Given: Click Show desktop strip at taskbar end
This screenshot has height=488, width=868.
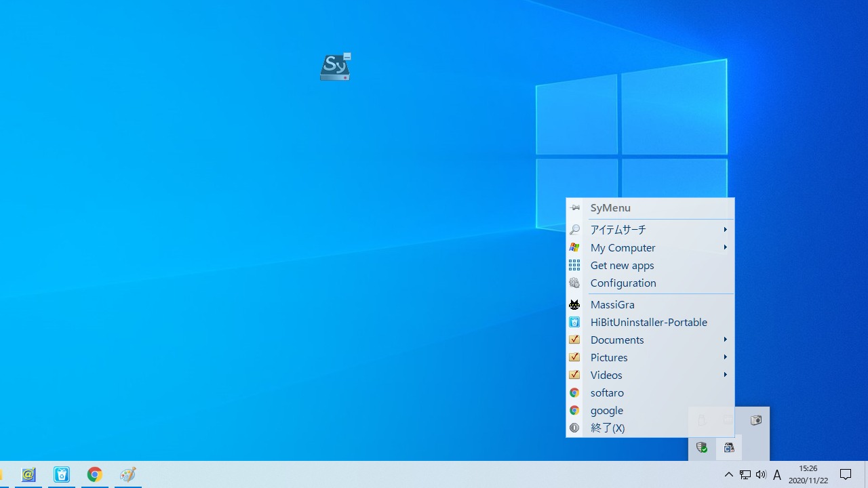Looking at the screenshot, I should tap(866, 474).
